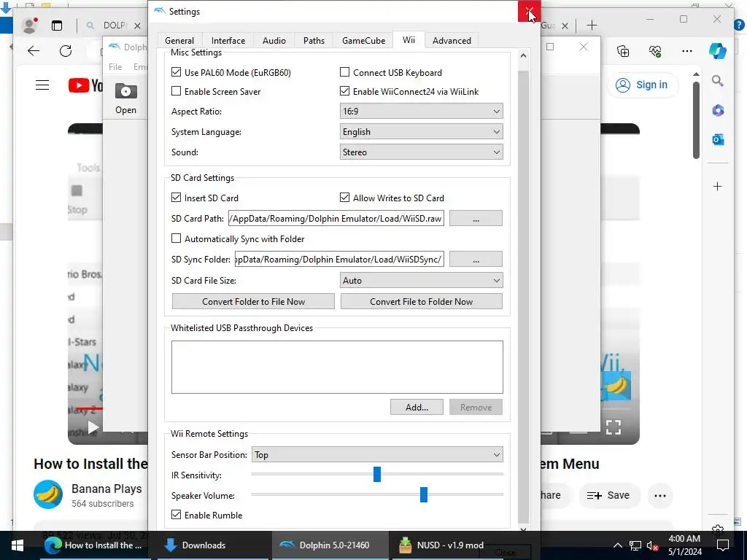Open Copilot in Edge sidebar
The height and width of the screenshot is (560, 747).
click(x=718, y=51)
